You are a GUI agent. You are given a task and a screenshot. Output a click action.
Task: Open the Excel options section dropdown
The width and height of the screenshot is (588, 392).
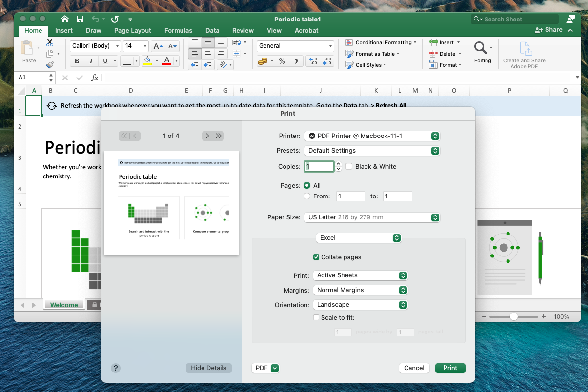point(359,238)
